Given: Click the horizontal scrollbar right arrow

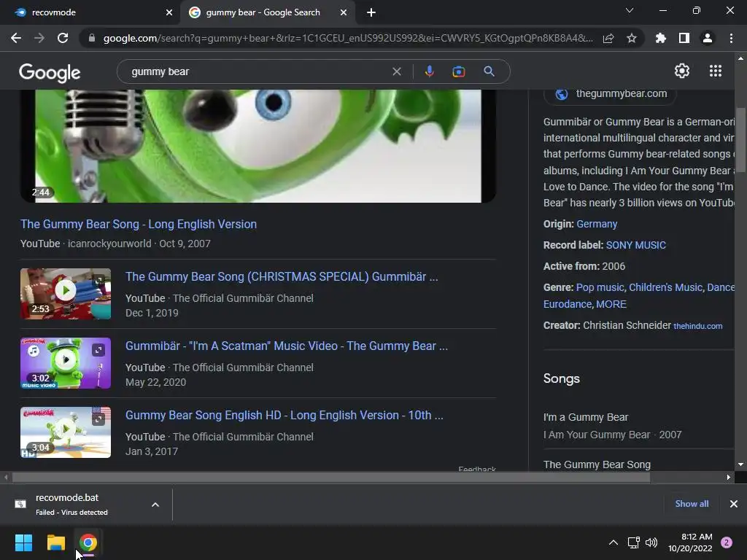Looking at the screenshot, I should 729,477.
